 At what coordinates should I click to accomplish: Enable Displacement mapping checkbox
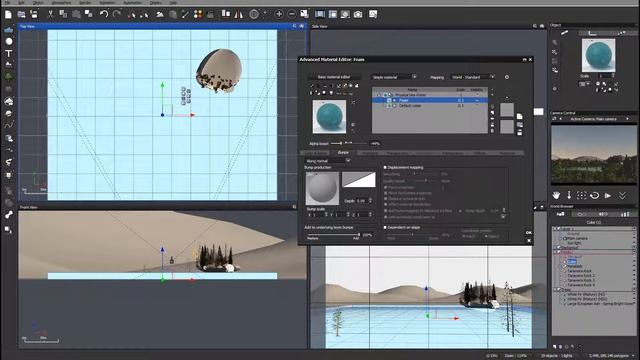pyautogui.click(x=385, y=167)
